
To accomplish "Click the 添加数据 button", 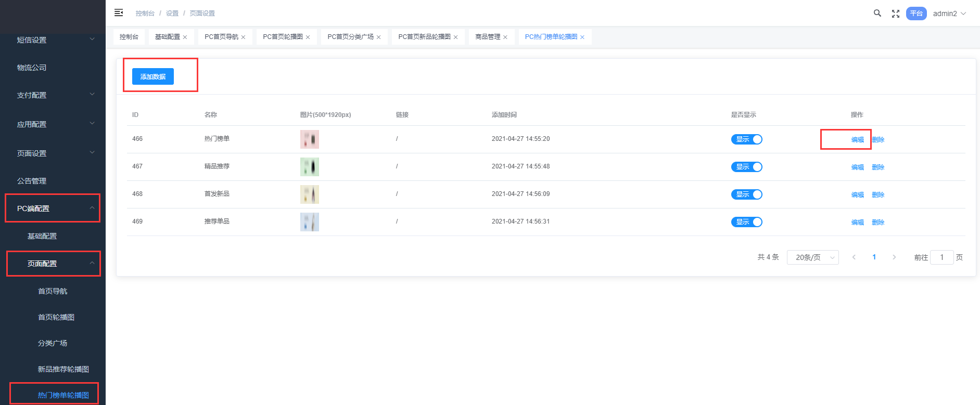I will coord(152,76).
